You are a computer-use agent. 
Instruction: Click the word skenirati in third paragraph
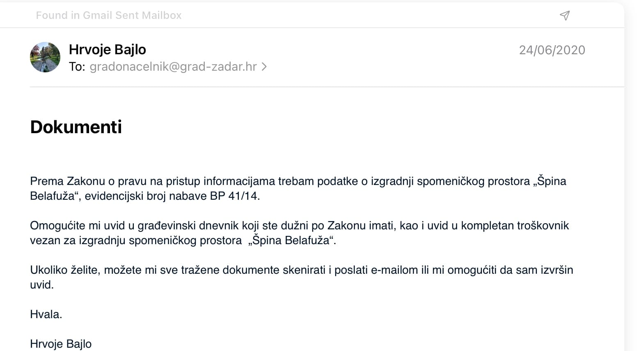coord(304,270)
